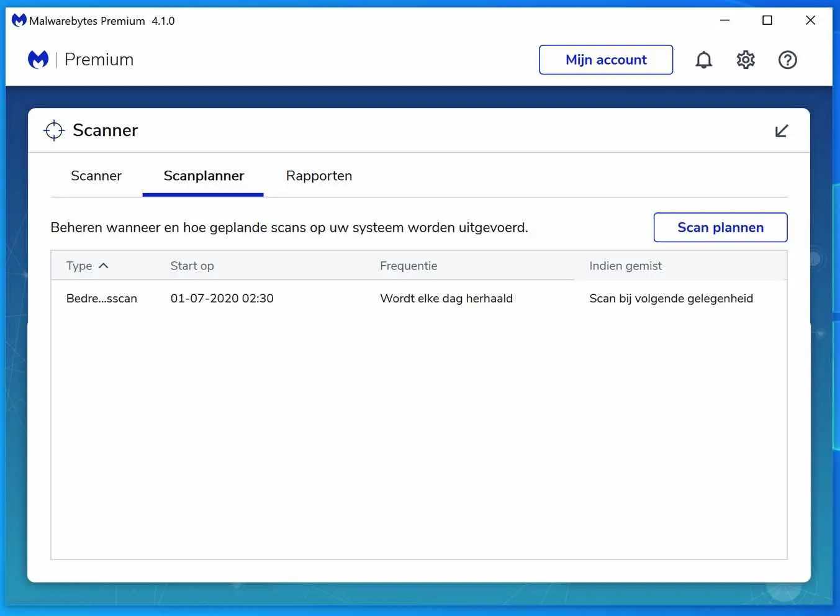The width and height of the screenshot is (840, 616).
Task: Collapse the Scanner panel with arrow icon
Action: click(x=782, y=130)
